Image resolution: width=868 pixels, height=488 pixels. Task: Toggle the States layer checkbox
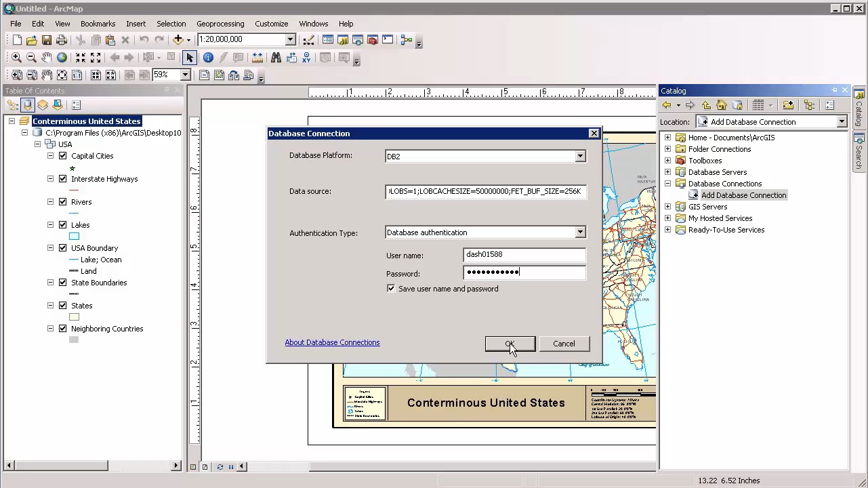[63, 306]
